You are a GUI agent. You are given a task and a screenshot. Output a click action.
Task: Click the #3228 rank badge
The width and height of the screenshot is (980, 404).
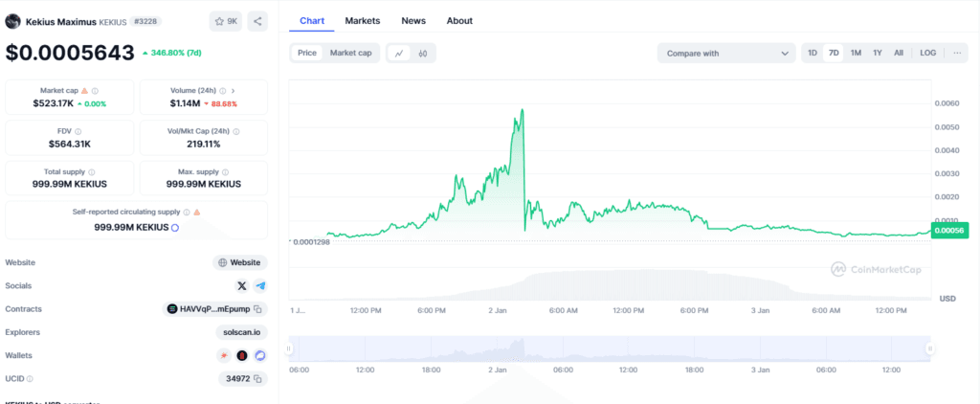click(x=145, y=21)
